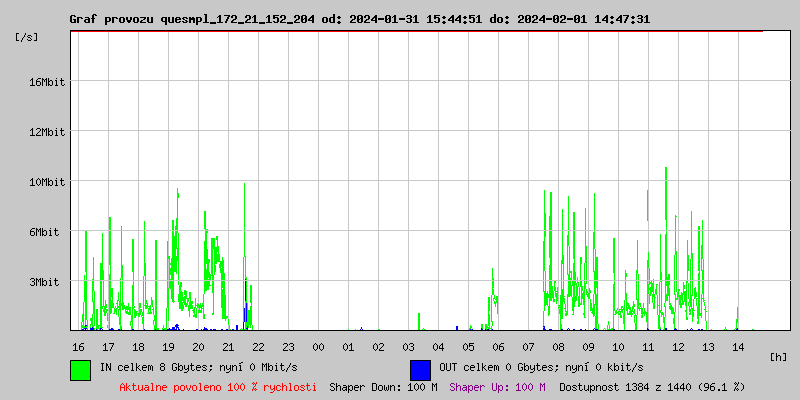Click the 23 hour marker on x-axis
This screenshot has height=400, width=800.
coord(288,346)
